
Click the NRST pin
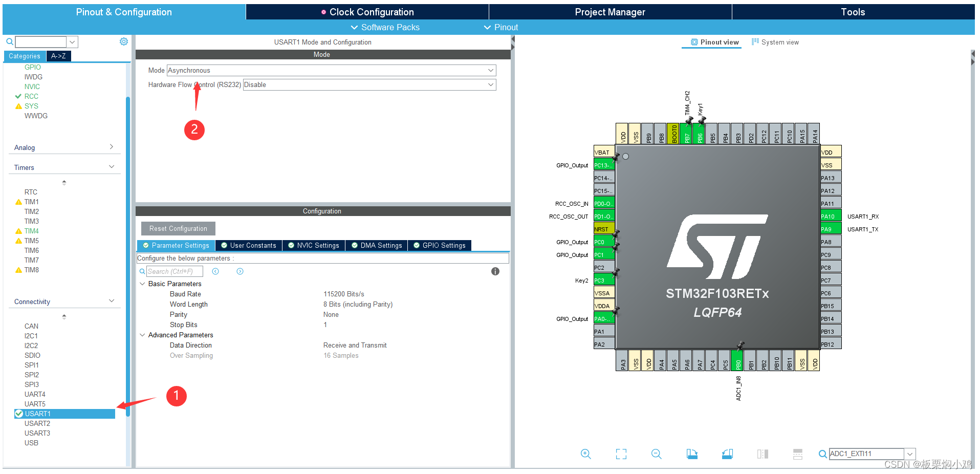[604, 229]
